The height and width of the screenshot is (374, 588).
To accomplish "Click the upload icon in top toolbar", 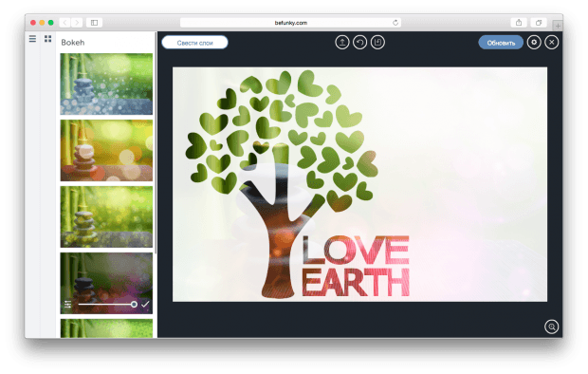I will pos(342,42).
